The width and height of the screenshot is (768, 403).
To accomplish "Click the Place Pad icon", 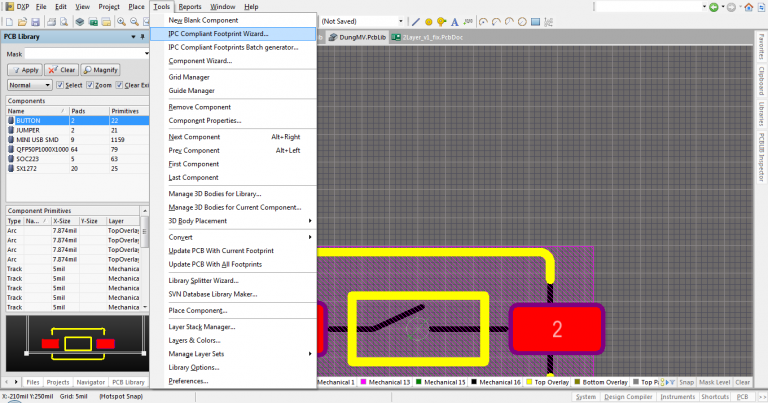I will [427, 20].
